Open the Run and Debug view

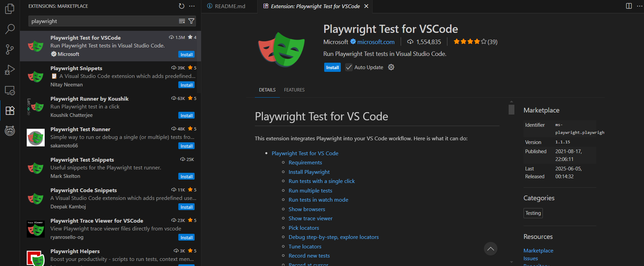point(10,70)
